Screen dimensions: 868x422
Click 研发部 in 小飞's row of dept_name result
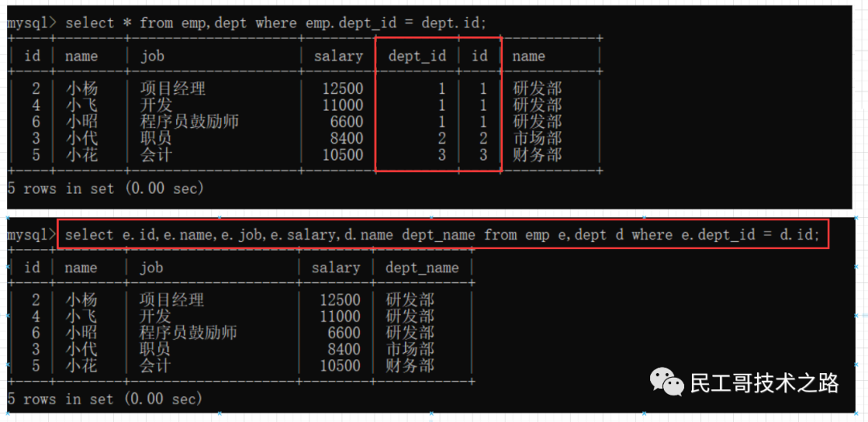click(x=410, y=317)
